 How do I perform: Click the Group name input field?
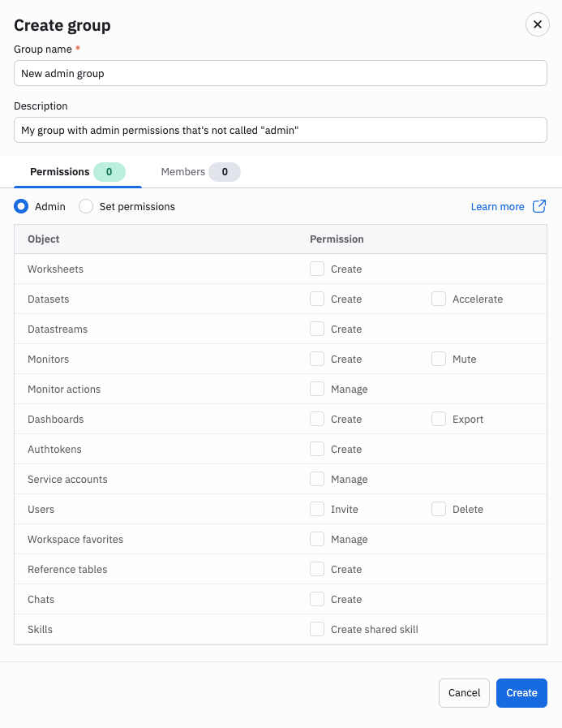pos(281,73)
